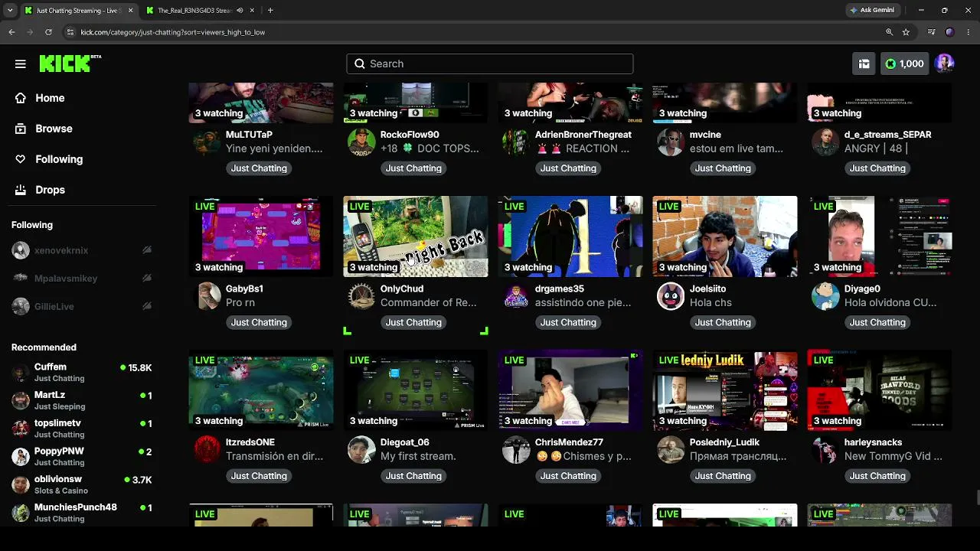Open a new browser tab
Viewport: 980px width, 551px height.
pos(270,11)
